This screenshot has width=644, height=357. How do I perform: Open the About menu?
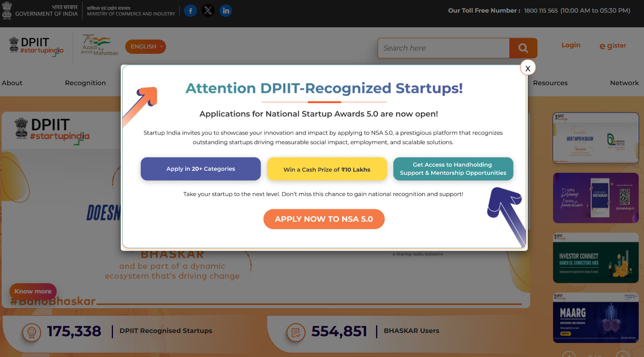(12, 83)
